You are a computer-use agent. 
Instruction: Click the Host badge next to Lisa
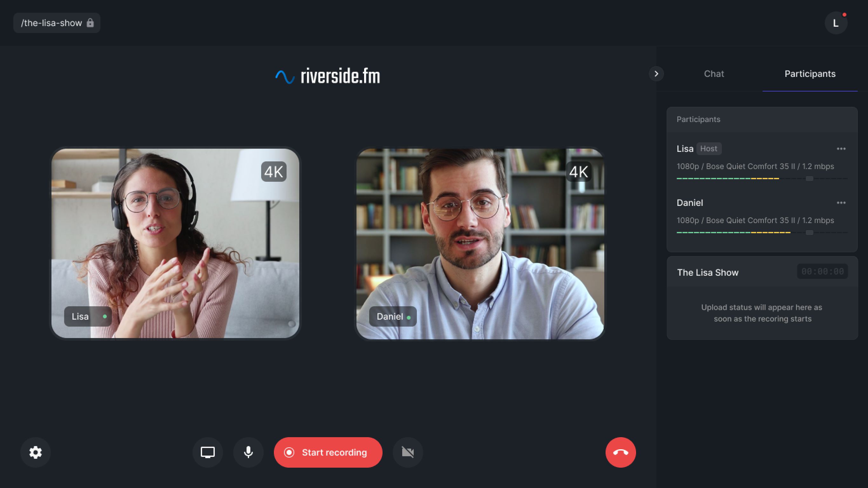point(709,148)
